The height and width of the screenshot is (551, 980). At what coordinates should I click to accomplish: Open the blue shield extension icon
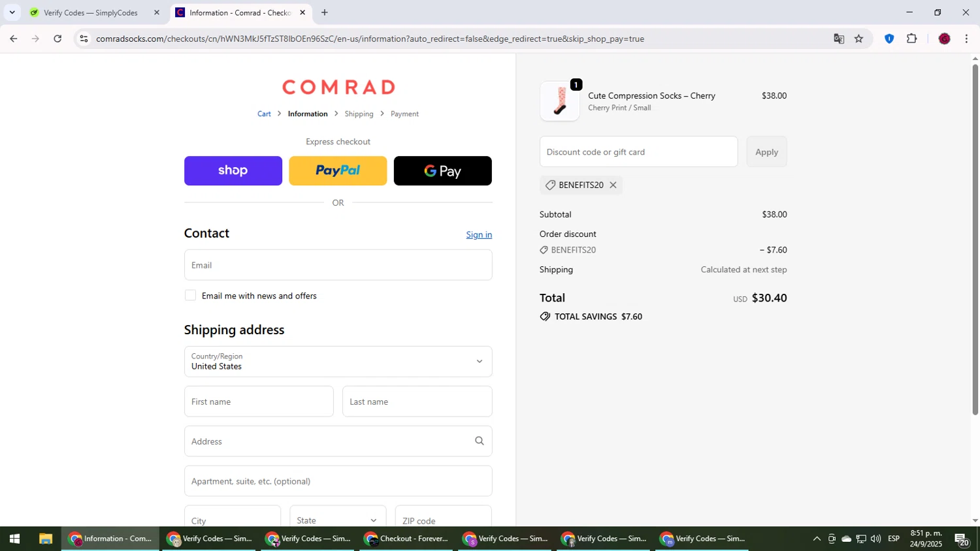pyautogui.click(x=889, y=39)
